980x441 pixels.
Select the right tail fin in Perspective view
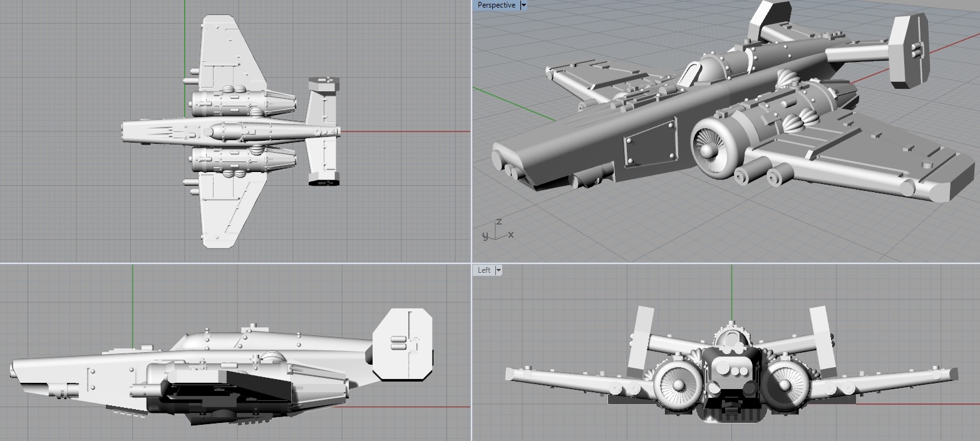coord(909,49)
